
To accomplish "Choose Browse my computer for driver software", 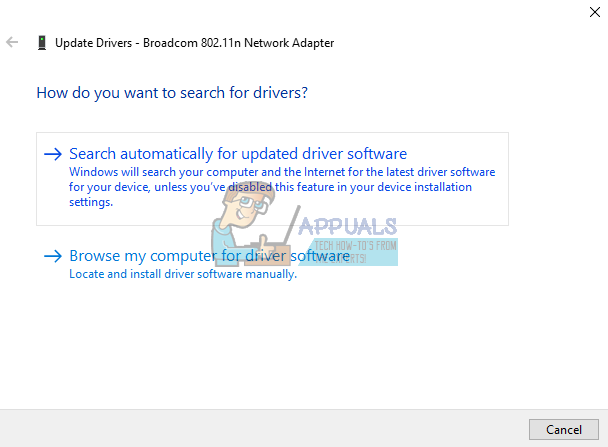I will 209,256.
